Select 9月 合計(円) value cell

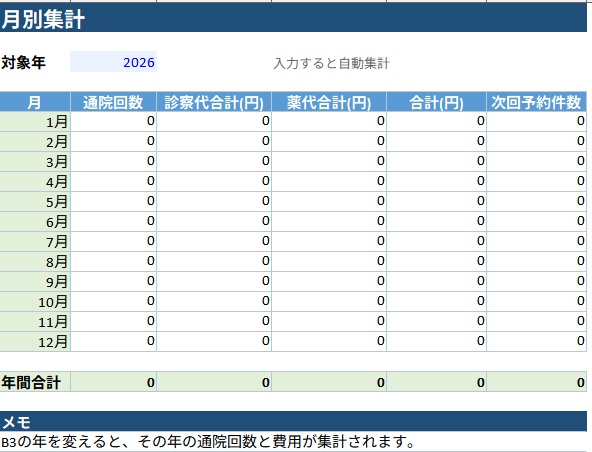pyautogui.click(x=436, y=282)
